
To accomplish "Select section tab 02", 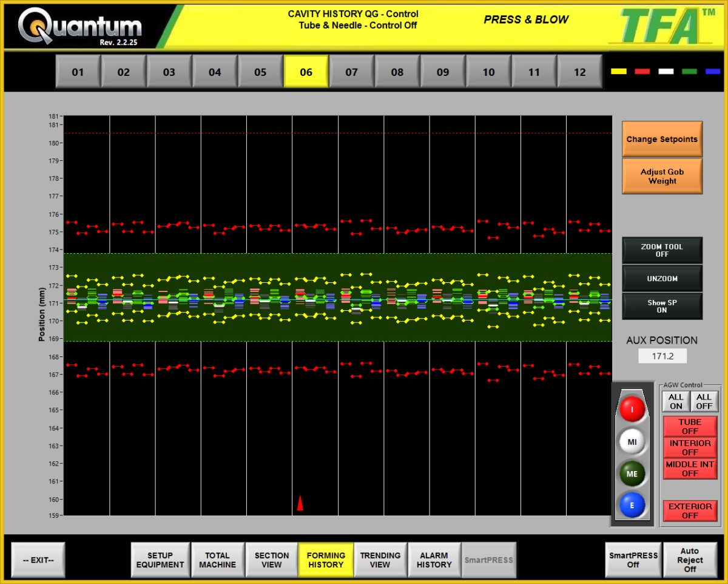I will (x=124, y=72).
